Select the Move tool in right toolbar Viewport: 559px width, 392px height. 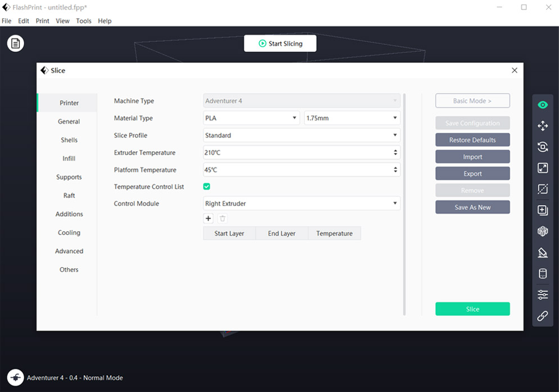pyautogui.click(x=543, y=126)
